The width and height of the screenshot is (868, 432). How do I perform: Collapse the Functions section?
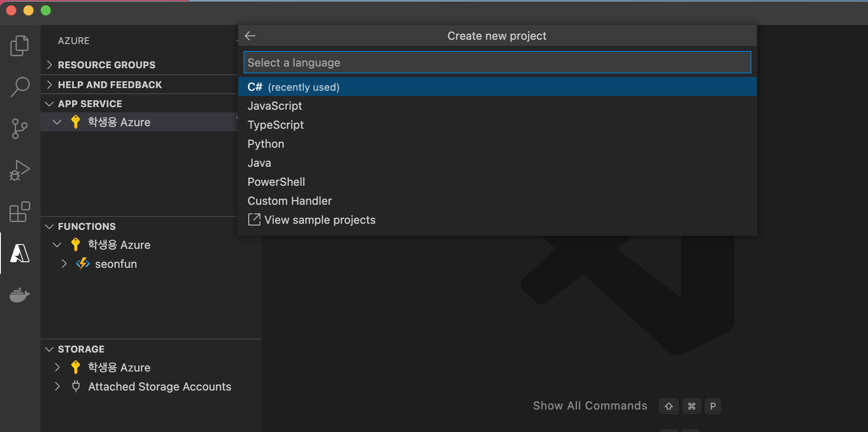[x=49, y=226]
